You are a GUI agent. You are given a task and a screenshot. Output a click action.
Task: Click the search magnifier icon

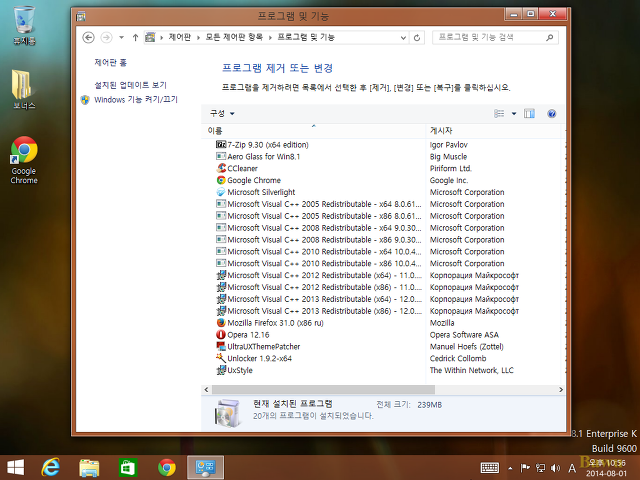pos(549,38)
